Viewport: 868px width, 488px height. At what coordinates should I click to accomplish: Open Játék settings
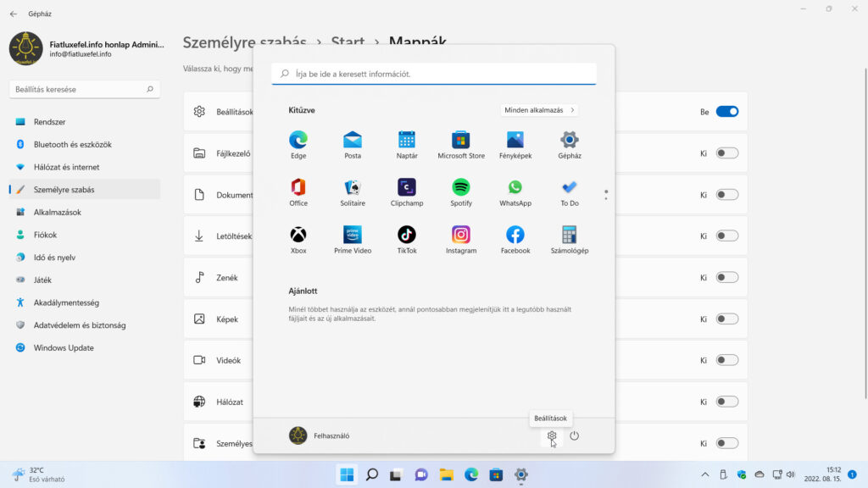tap(85, 280)
